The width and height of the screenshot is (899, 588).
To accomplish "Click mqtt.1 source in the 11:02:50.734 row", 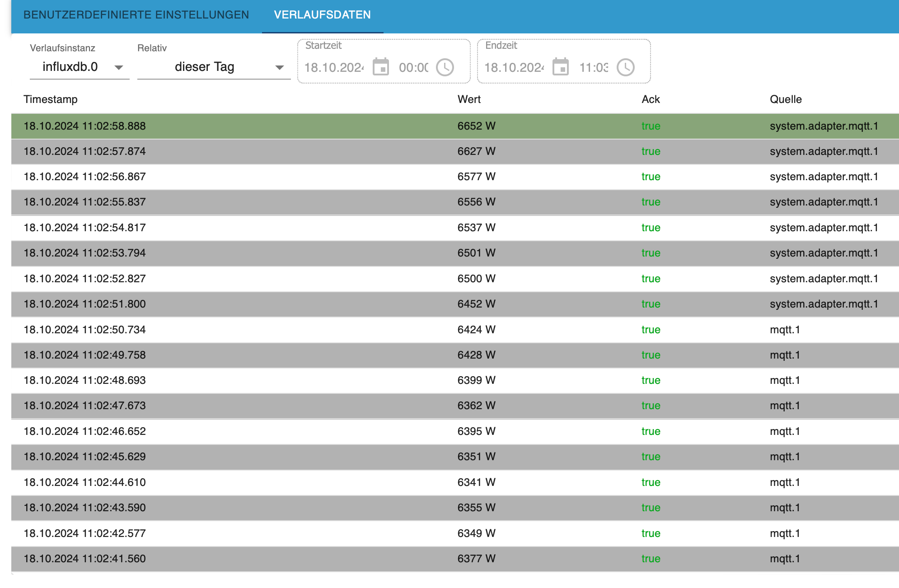I will 785,330.
